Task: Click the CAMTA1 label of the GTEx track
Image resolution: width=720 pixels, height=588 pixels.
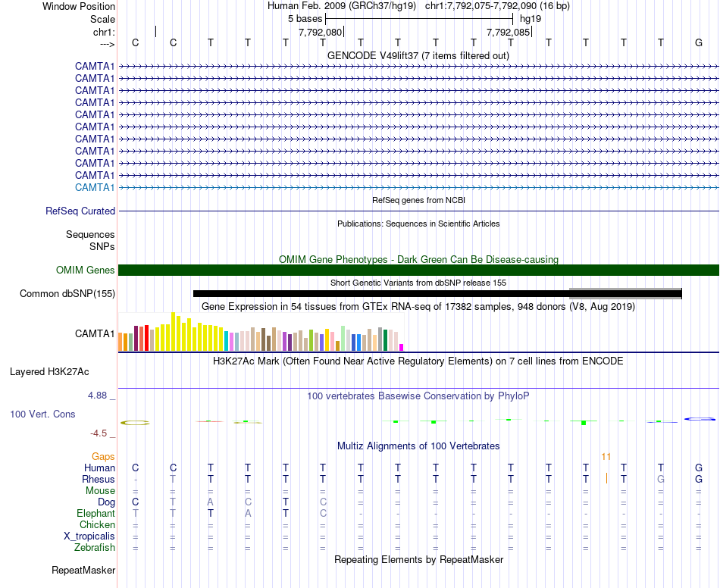Action: [x=95, y=333]
